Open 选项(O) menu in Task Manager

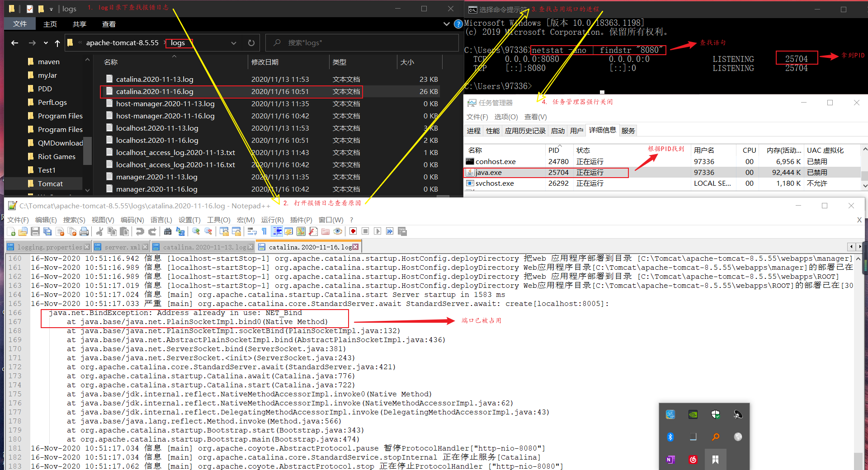506,117
